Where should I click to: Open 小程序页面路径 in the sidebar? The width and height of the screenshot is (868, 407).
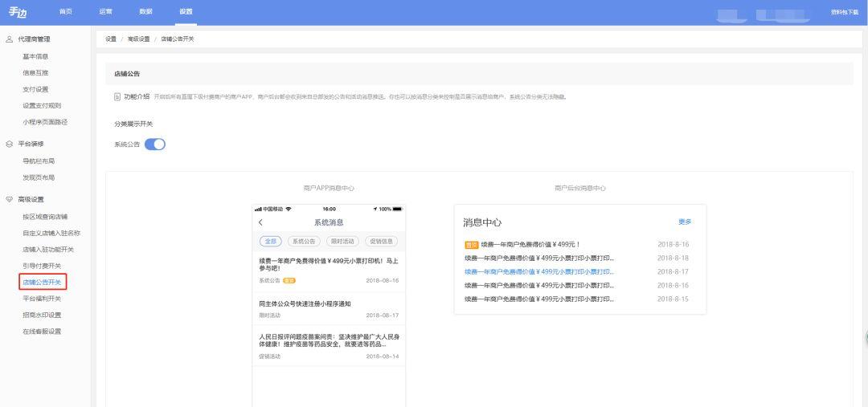coord(45,122)
